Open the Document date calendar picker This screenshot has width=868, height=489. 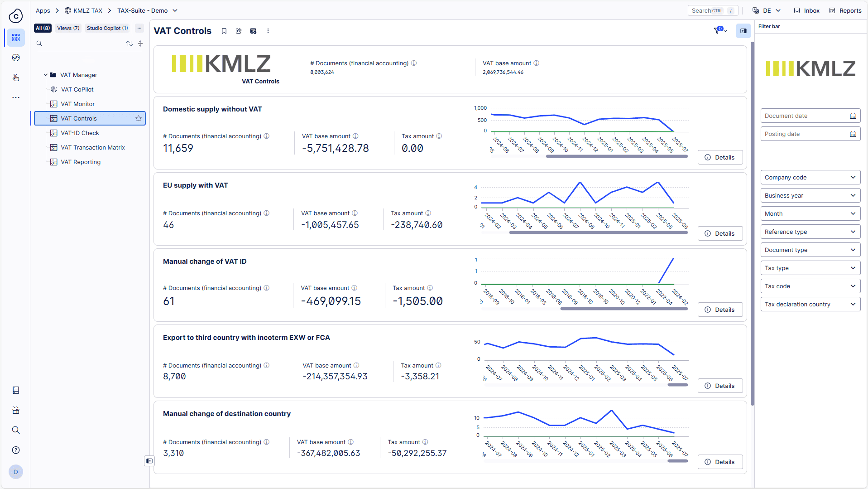[x=853, y=116]
